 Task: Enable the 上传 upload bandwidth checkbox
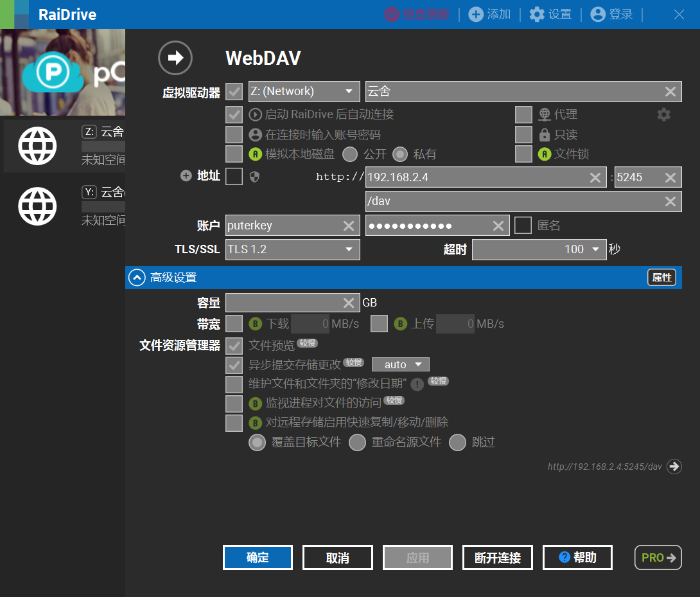[x=379, y=323]
